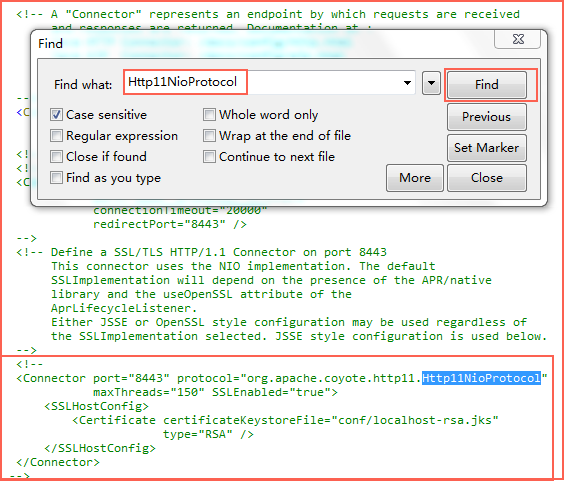This screenshot has width=564, height=481.
Task: Click the 'A "Connector" represents an endpoint' comment line
Action: 268,14
